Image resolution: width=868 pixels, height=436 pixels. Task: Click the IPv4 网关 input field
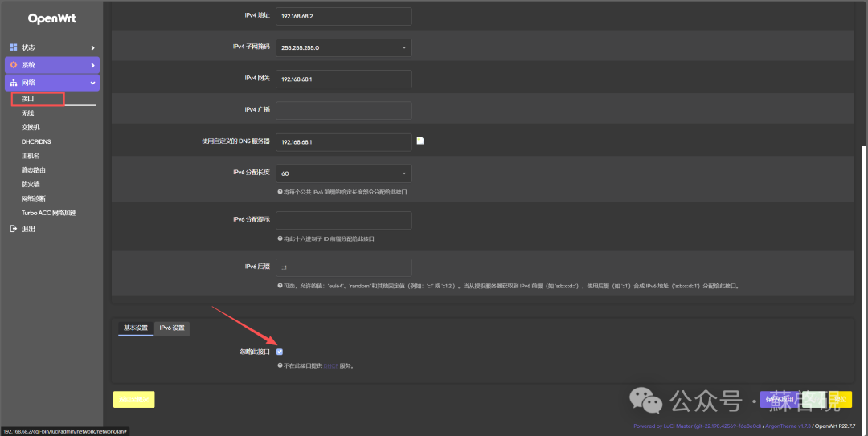(x=344, y=79)
